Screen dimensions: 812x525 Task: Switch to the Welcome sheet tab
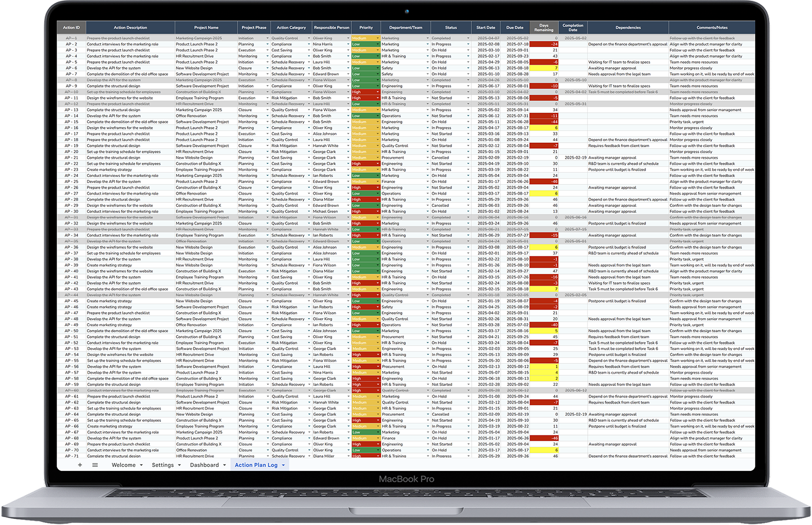pyautogui.click(x=124, y=465)
